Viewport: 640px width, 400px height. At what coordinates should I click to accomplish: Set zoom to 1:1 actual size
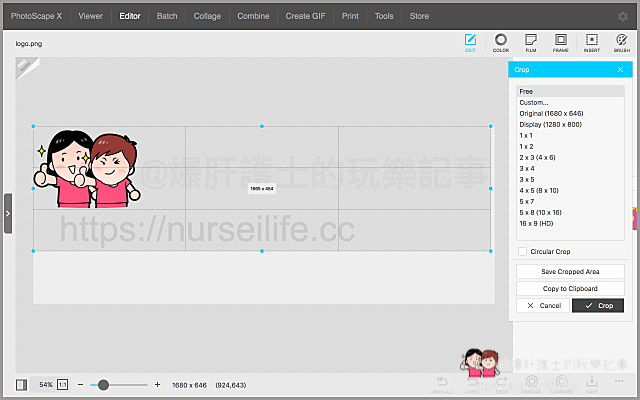[62, 384]
